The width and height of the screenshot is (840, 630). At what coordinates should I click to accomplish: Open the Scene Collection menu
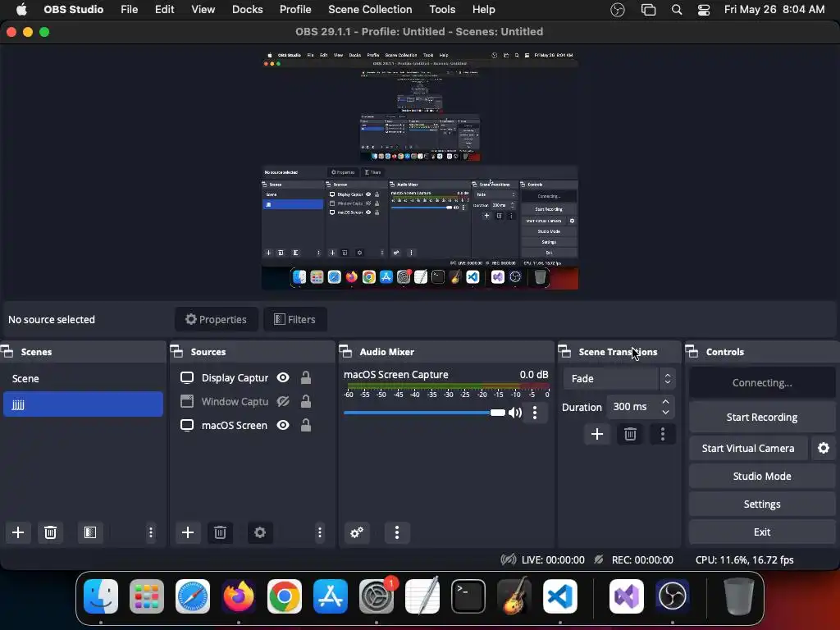point(370,10)
